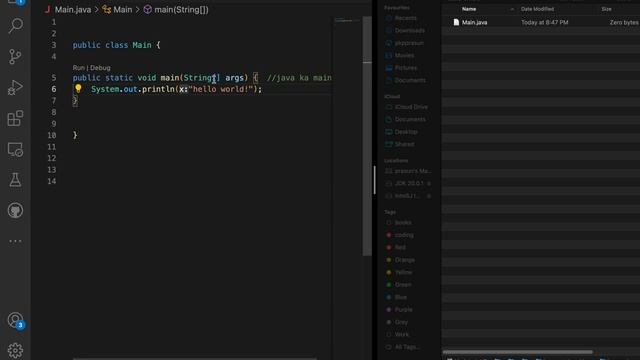Open the main(String[]) breadcrumb dropdown
Screen dimensions: 640x360
(x=181, y=9)
